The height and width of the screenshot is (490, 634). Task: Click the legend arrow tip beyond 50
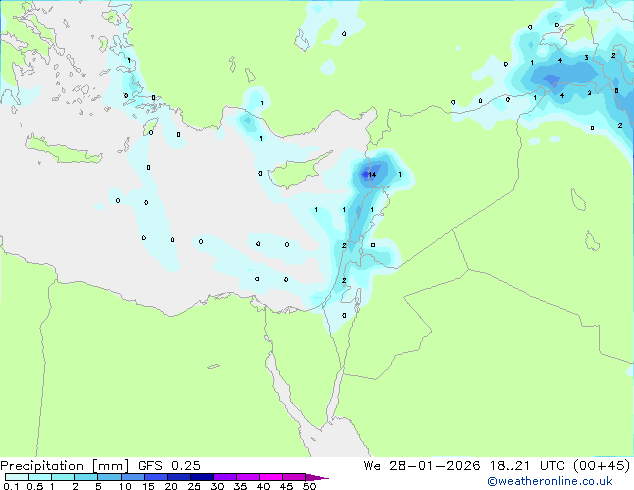tap(317, 478)
